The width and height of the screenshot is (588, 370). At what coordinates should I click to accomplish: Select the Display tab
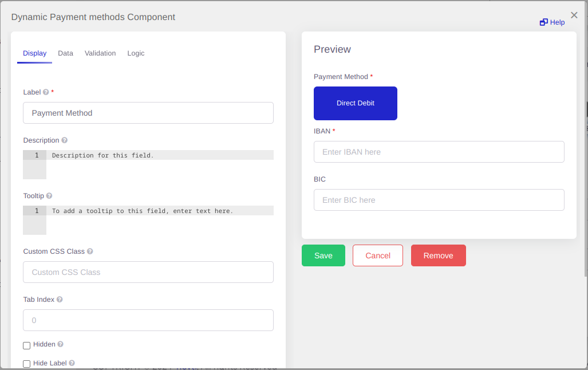click(34, 53)
